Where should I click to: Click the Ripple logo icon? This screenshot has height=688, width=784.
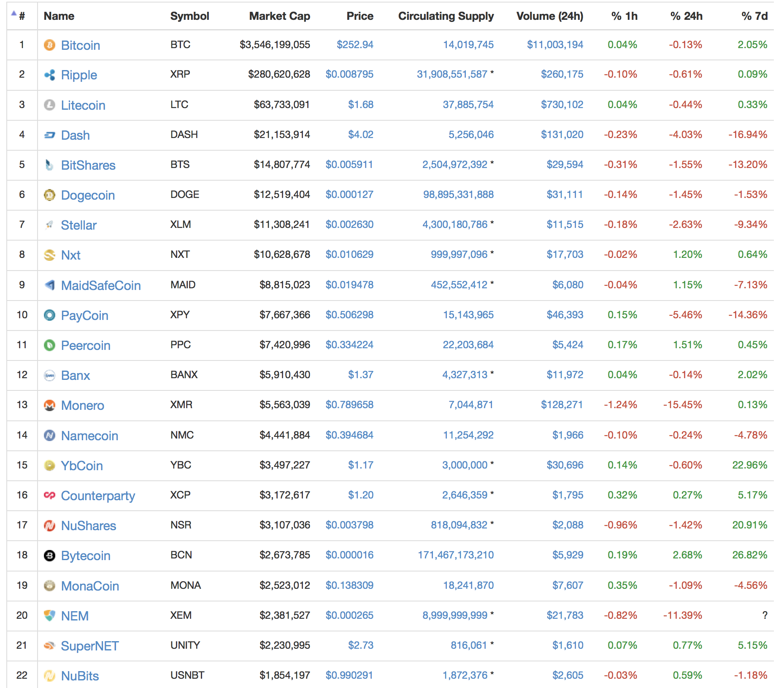(x=49, y=75)
